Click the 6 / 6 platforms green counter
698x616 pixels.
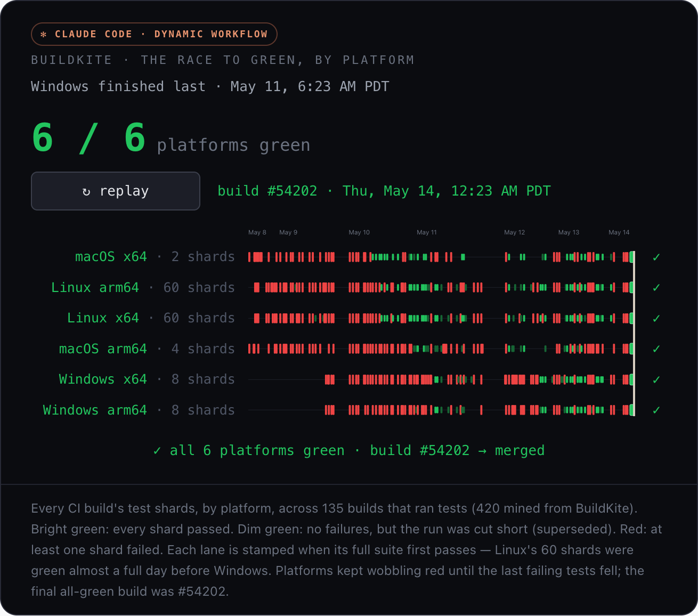pyautogui.click(x=171, y=138)
